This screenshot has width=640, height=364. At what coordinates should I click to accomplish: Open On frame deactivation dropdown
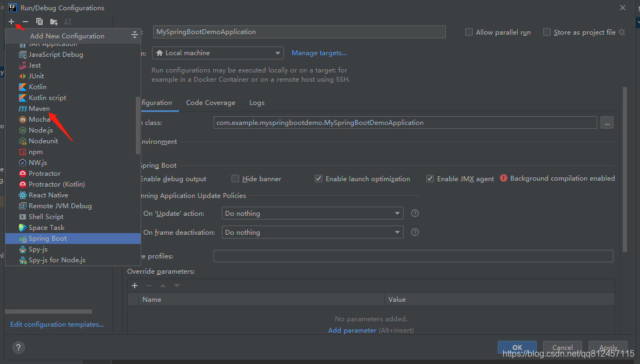coord(312,232)
